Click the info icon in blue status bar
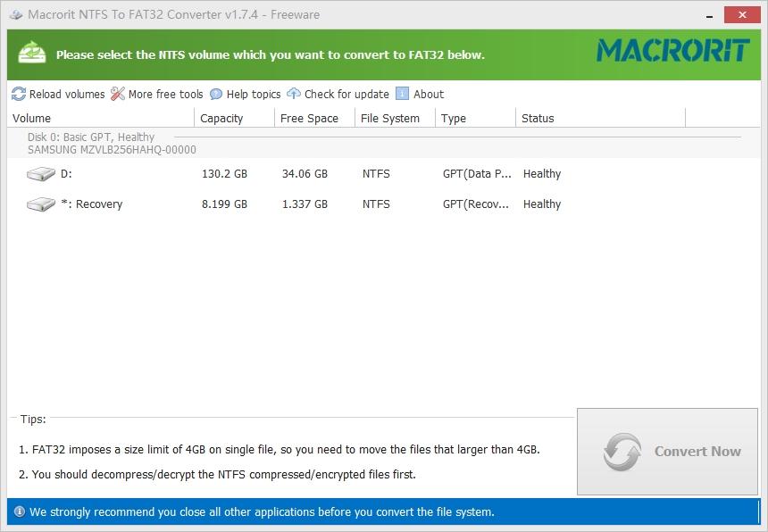Viewport: 768px width, 532px height. click(x=19, y=512)
